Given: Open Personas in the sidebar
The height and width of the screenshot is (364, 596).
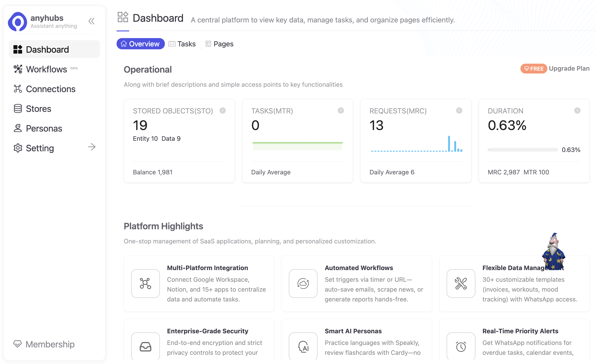Looking at the screenshot, I should point(54,128).
